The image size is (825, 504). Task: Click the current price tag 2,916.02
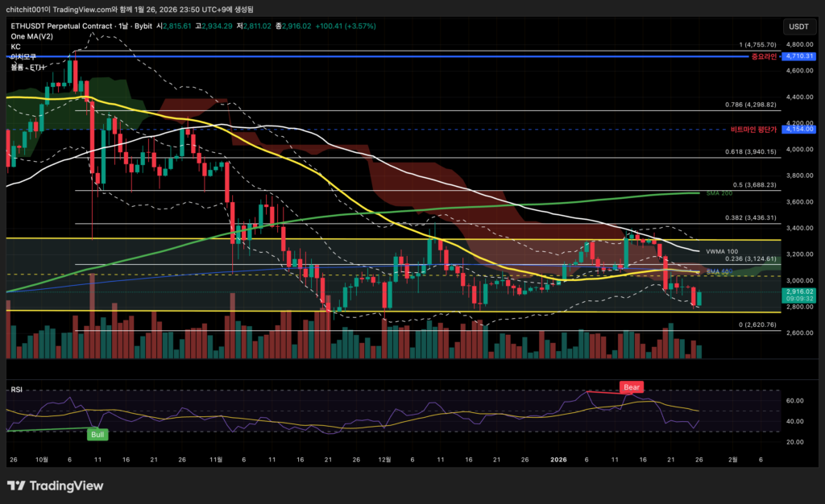798,291
